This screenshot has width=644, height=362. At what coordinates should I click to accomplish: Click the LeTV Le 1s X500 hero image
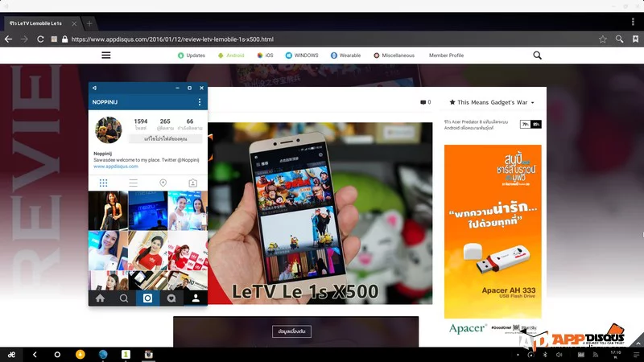click(x=320, y=213)
